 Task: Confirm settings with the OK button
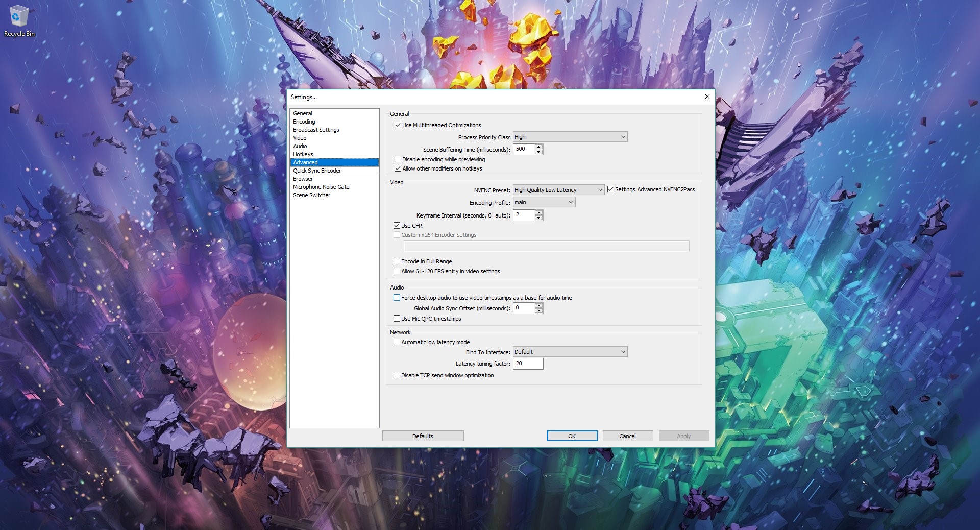pyautogui.click(x=572, y=436)
